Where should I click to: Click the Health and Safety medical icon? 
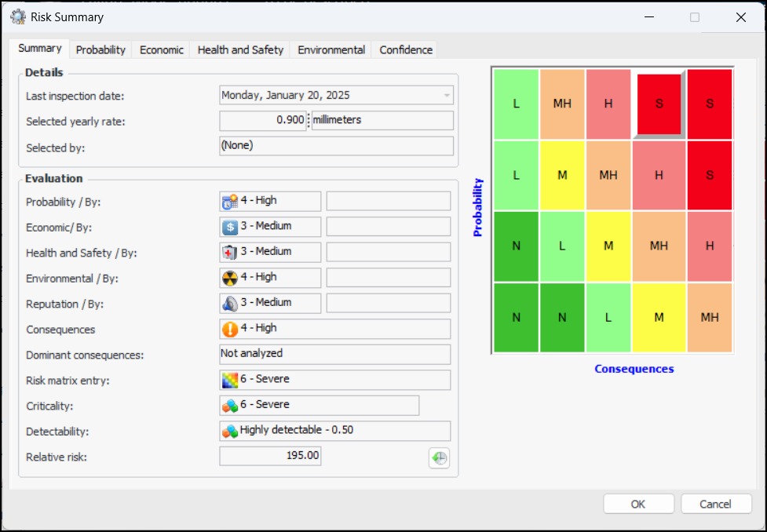(x=230, y=252)
